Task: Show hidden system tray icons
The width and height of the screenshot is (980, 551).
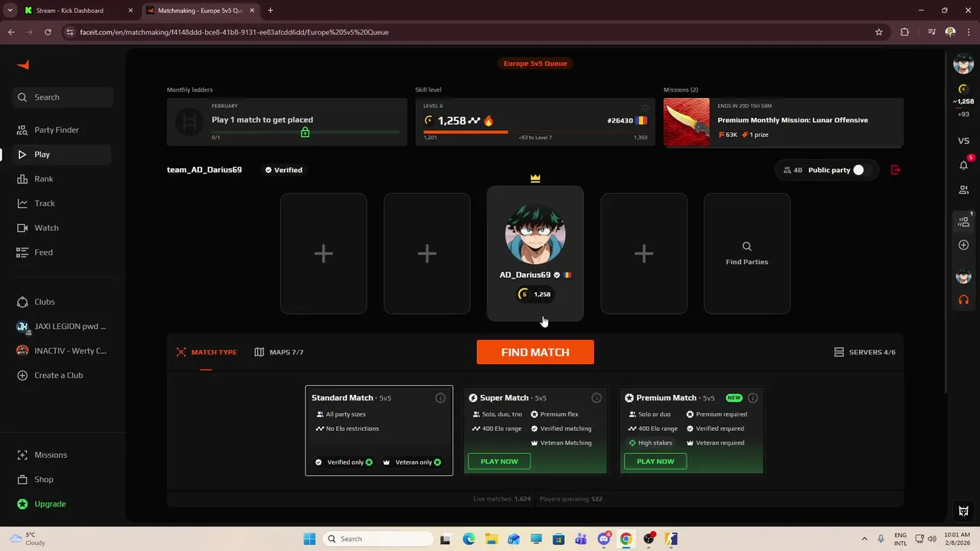Action: click(864, 539)
